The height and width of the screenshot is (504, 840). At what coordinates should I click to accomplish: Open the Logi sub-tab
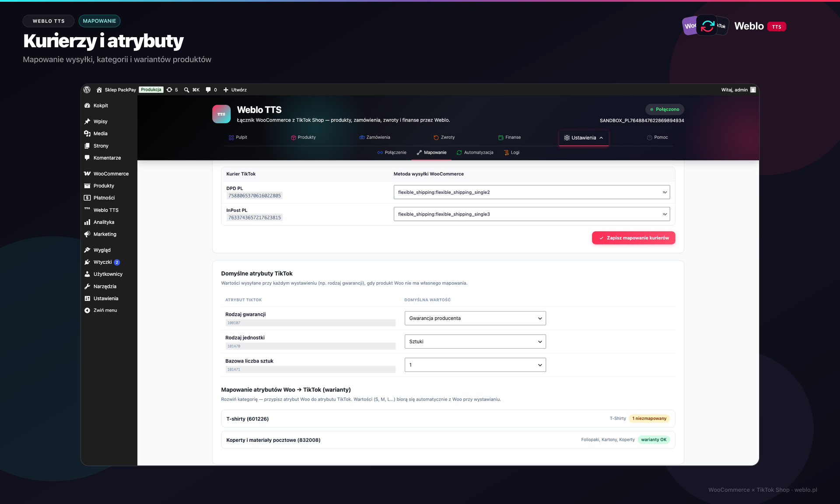tap(511, 153)
